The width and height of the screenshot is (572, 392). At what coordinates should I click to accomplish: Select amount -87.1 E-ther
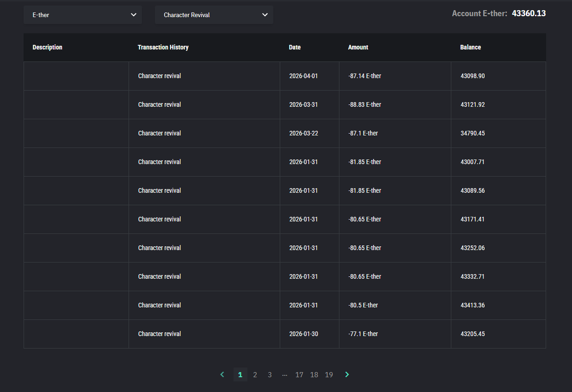point(363,133)
